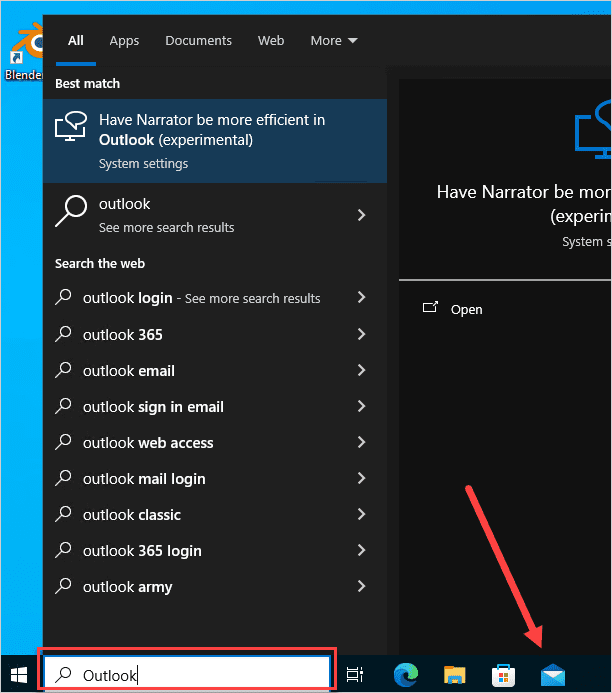Select 'outlook 365 login' web suggestion
Image resolution: width=612 pixels, height=693 pixels.
[215, 551]
